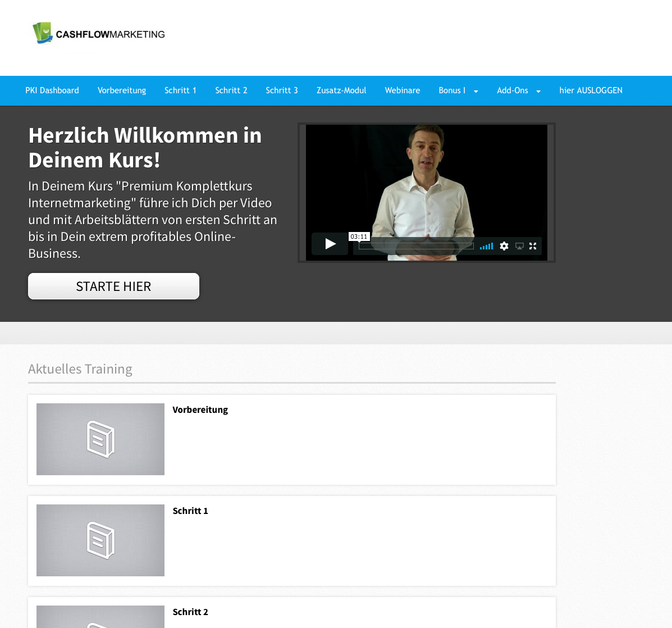
Task: Click the Cashflowmarketing logo
Action: 99,34
